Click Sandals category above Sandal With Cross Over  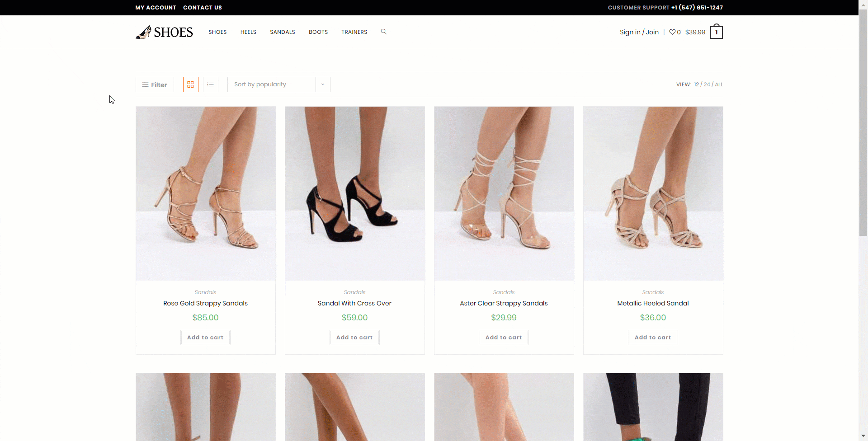(355, 292)
